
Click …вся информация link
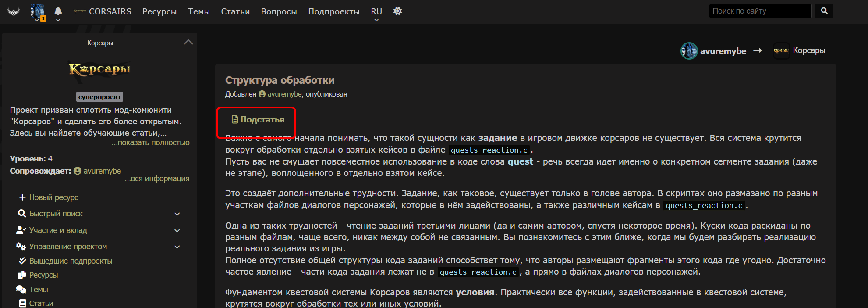tap(157, 179)
